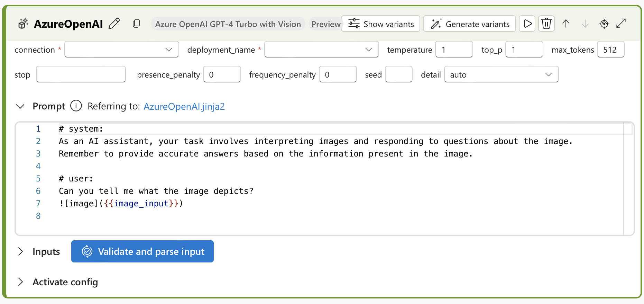Locate node in graph with target icon
The width and height of the screenshot is (644, 304).
[x=604, y=24]
